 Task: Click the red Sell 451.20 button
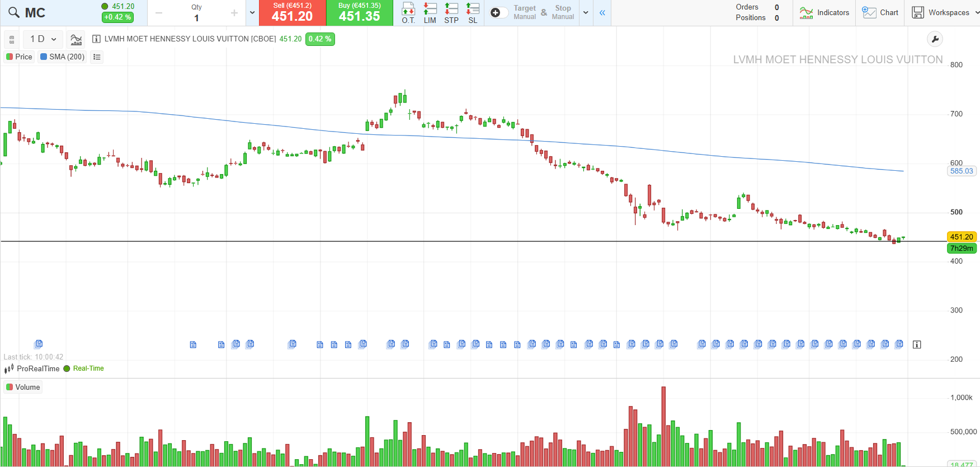point(293,13)
